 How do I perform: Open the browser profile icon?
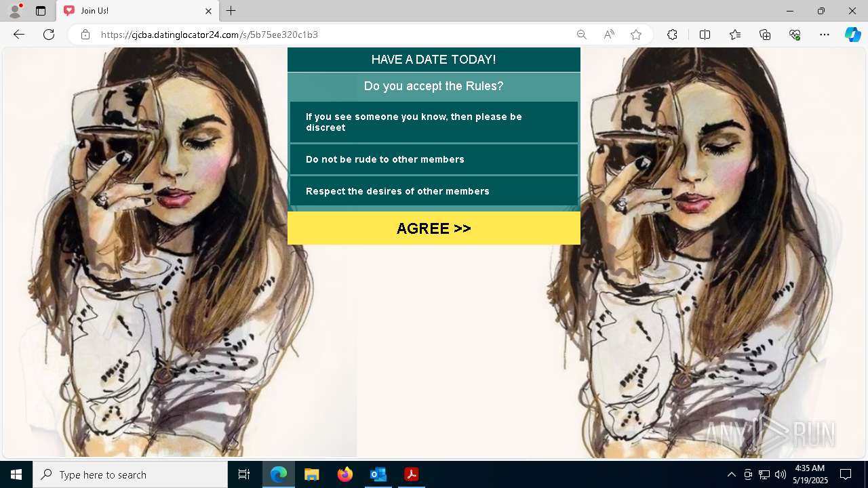click(15, 11)
